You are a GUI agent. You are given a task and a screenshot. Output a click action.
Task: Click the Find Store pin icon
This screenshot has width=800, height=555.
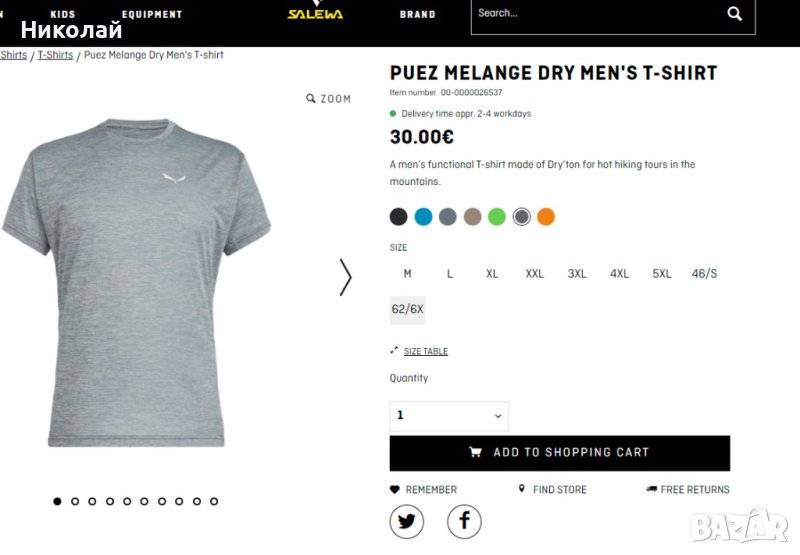[522, 489]
